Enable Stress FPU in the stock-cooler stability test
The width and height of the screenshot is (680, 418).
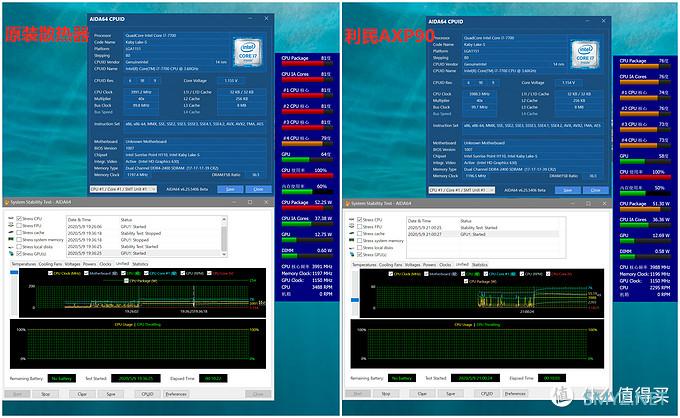tap(19, 225)
